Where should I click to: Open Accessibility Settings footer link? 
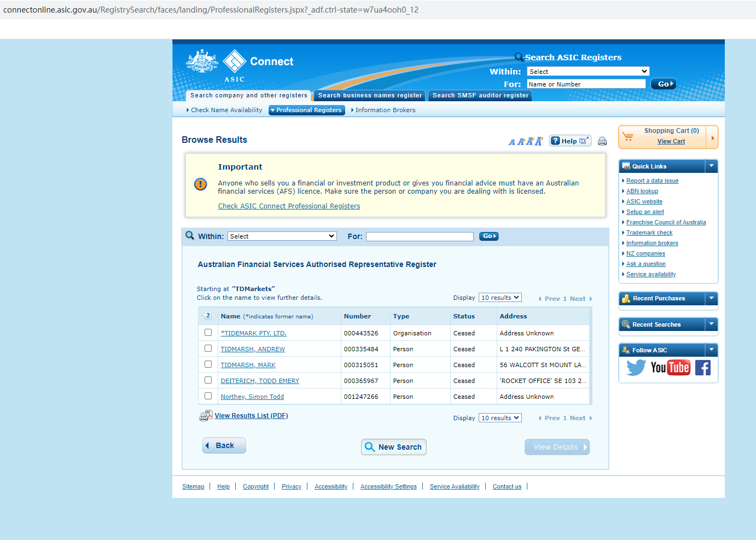pos(388,486)
